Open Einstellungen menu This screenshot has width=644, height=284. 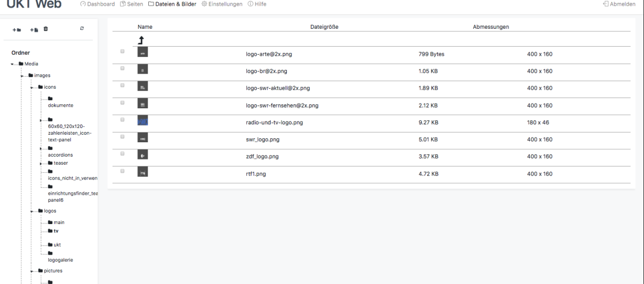222,4
